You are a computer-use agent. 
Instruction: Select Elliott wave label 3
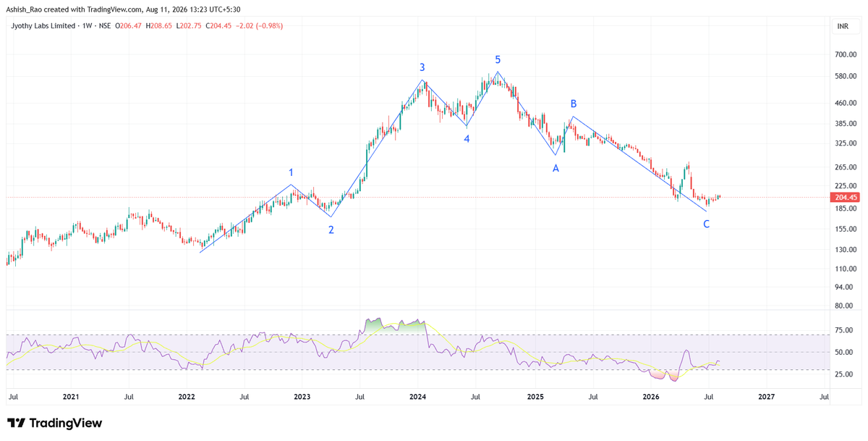[422, 67]
